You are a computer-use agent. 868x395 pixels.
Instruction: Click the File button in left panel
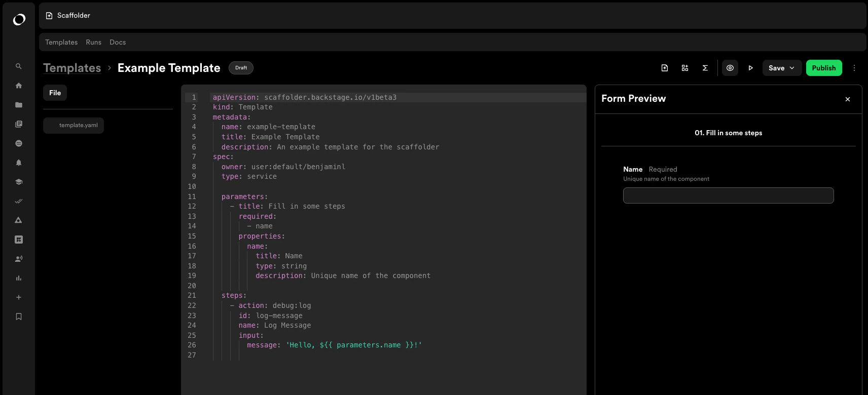[x=55, y=93]
